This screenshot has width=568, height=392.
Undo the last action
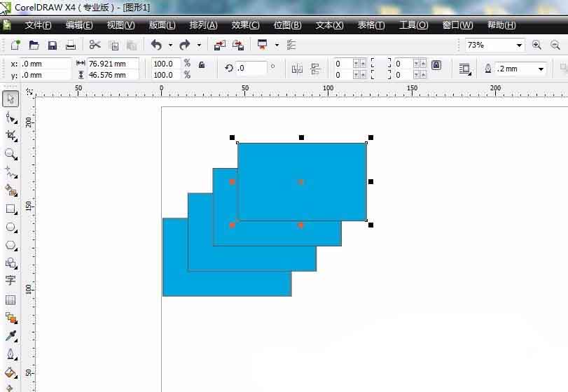coord(156,45)
